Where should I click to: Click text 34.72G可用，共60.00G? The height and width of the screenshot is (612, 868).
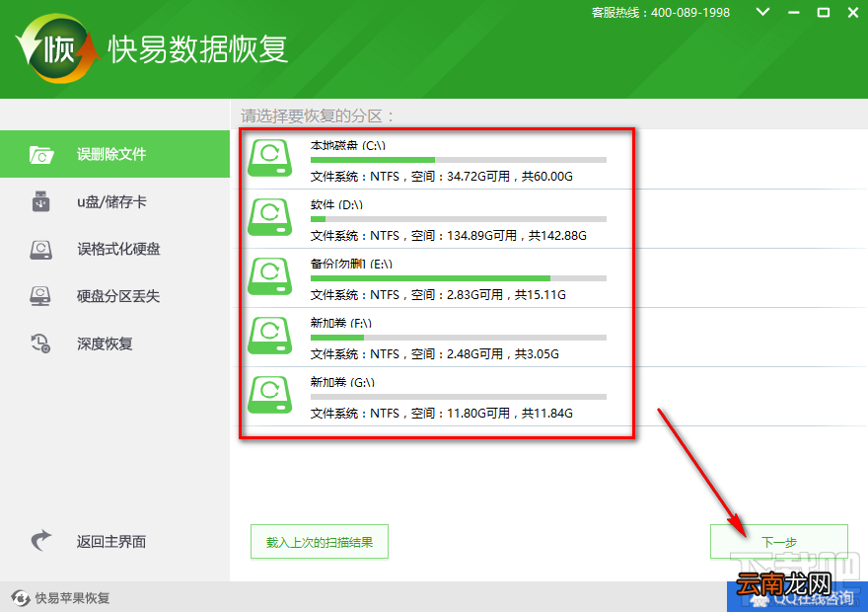(509, 176)
